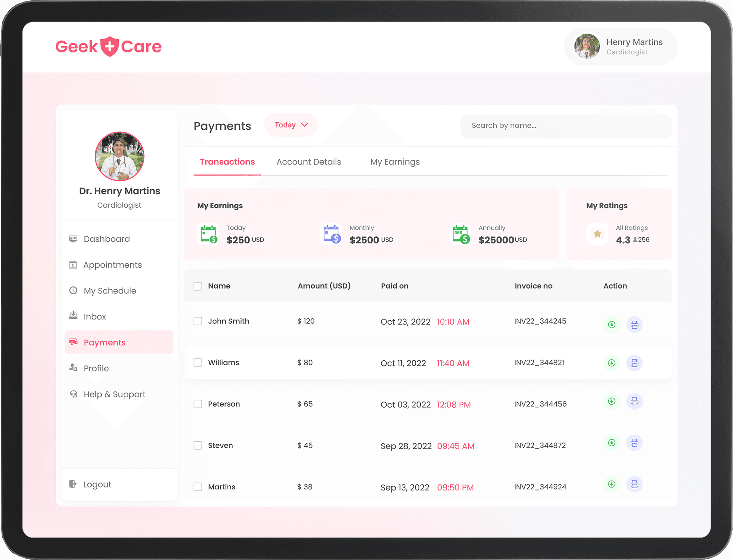Check the Williams row checkbox
Viewport: 733px width, 560px height.
click(198, 362)
